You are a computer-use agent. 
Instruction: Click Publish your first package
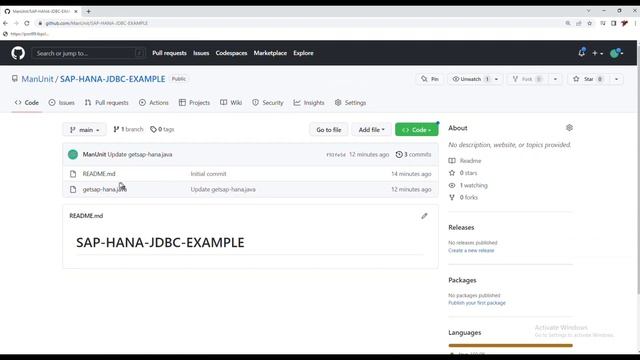tap(477, 303)
